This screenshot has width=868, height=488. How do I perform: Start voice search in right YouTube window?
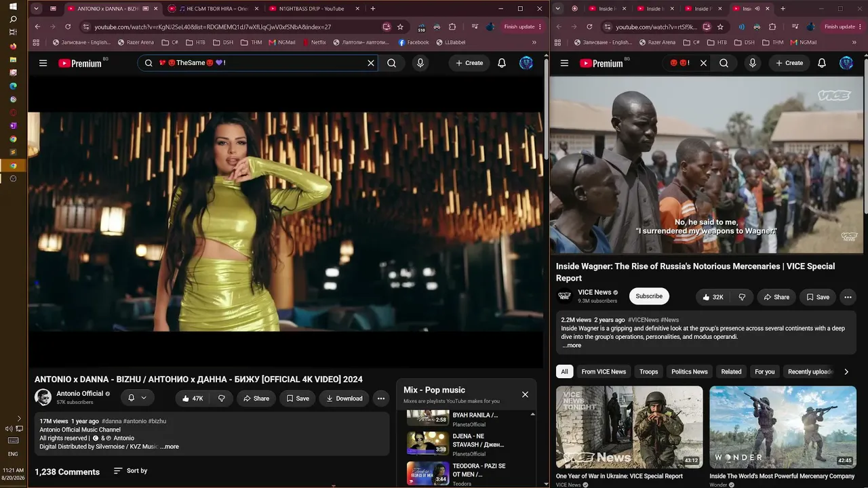click(x=752, y=63)
